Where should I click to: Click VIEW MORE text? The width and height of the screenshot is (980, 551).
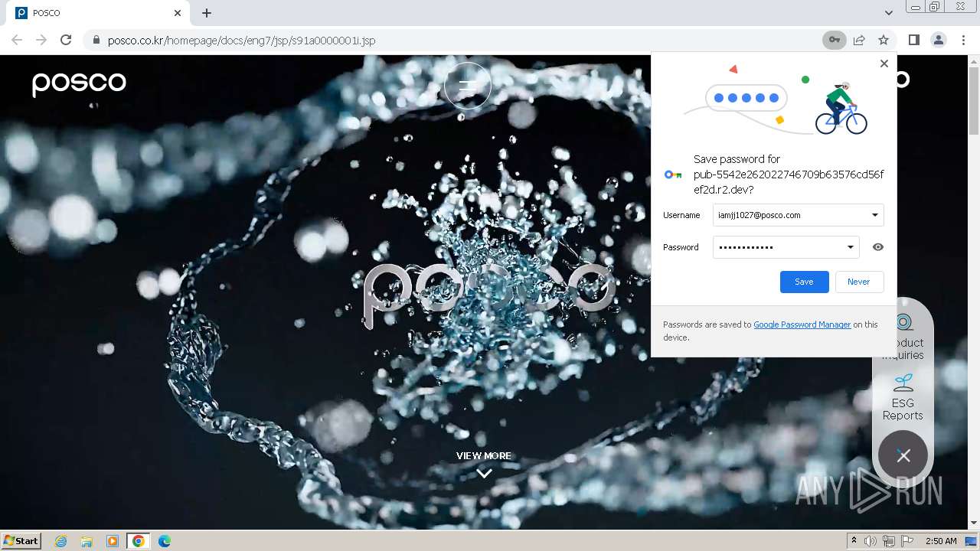(x=484, y=455)
